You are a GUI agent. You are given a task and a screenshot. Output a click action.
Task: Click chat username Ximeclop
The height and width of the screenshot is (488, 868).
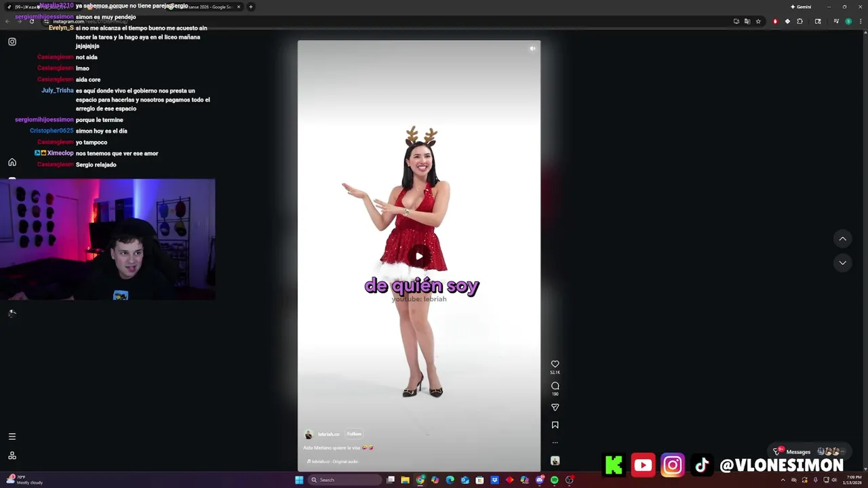(60, 153)
